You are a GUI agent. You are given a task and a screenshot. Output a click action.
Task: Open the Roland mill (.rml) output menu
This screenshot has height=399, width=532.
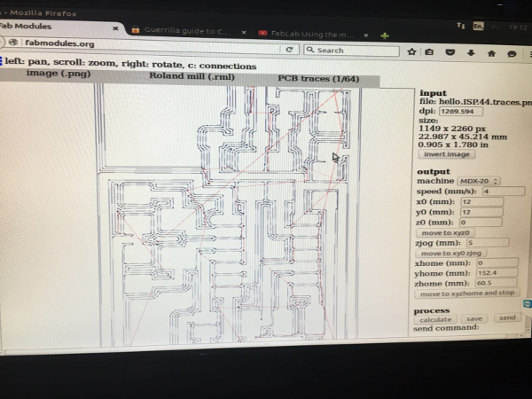pyautogui.click(x=192, y=75)
